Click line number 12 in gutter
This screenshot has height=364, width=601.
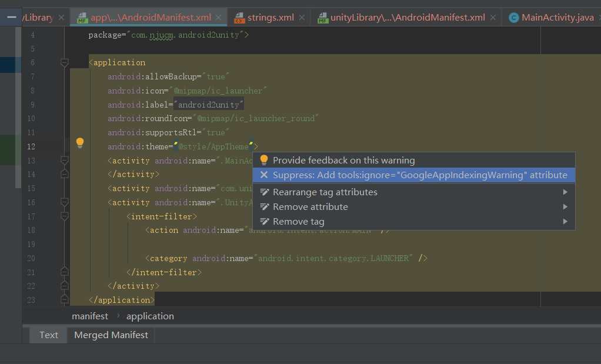31,146
